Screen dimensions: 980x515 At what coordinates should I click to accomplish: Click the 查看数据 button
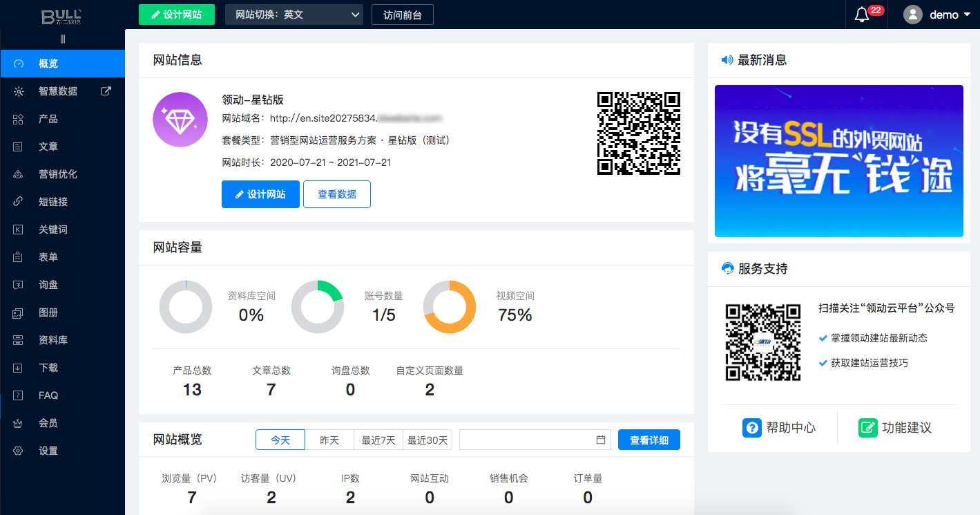337,194
